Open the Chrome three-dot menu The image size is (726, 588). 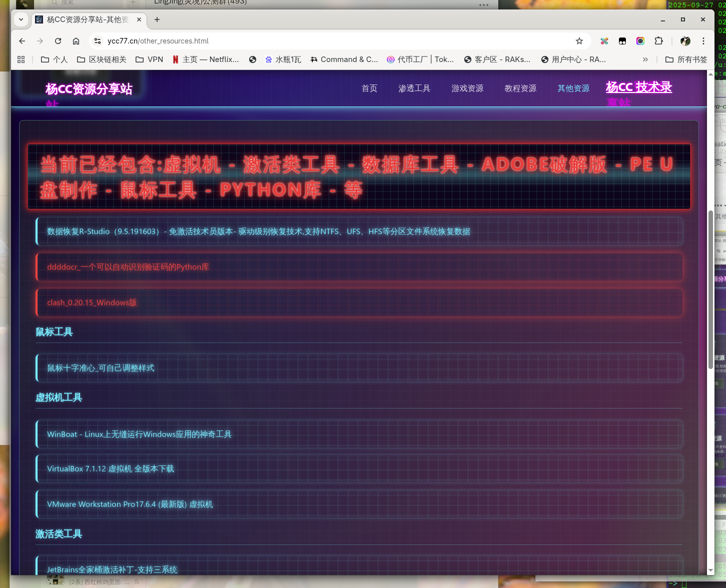(x=703, y=41)
